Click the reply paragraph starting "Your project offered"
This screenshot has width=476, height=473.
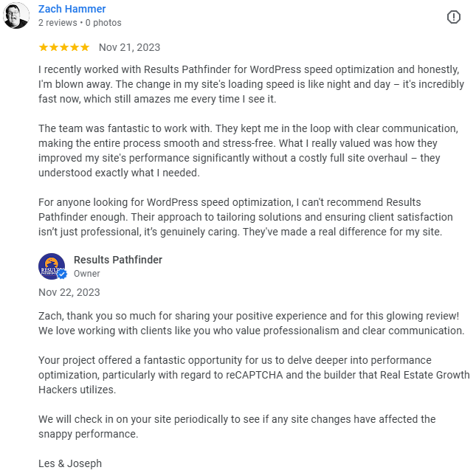[x=251, y=375]
